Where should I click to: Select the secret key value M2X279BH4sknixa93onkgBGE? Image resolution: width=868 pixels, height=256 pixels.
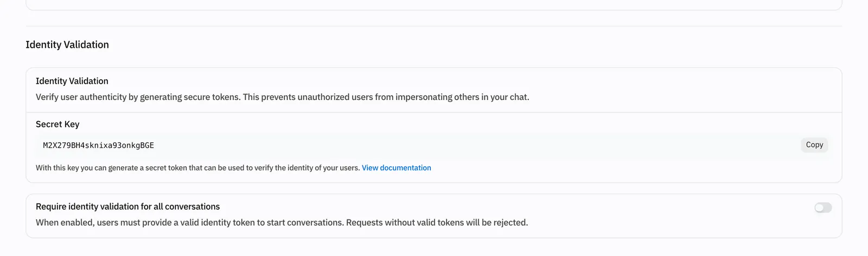99,146
